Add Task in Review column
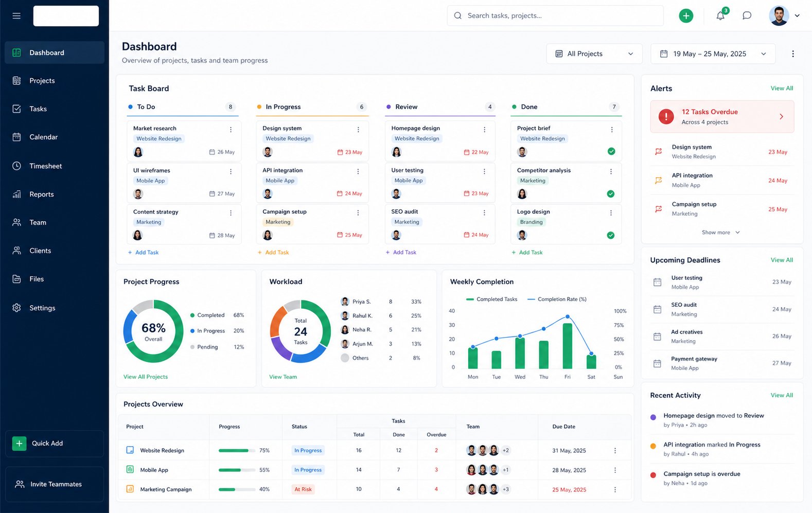The height and width of the screenshot is (513, 812). pyautogui.click(x=401, y=252)
